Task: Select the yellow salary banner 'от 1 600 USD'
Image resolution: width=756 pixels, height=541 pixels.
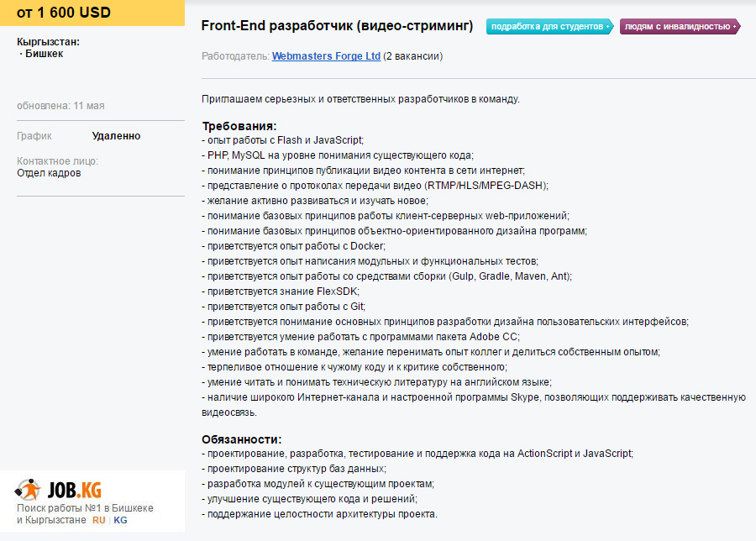Action: 92,13
